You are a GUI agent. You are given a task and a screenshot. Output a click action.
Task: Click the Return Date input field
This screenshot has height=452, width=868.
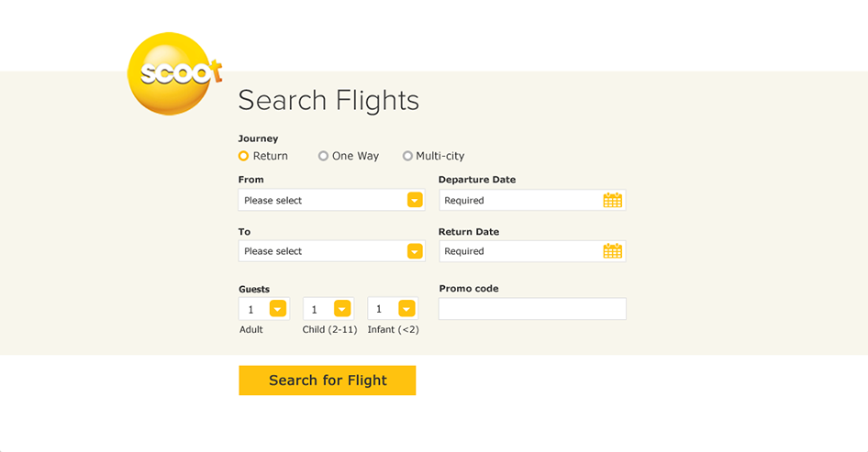point(532,251)
